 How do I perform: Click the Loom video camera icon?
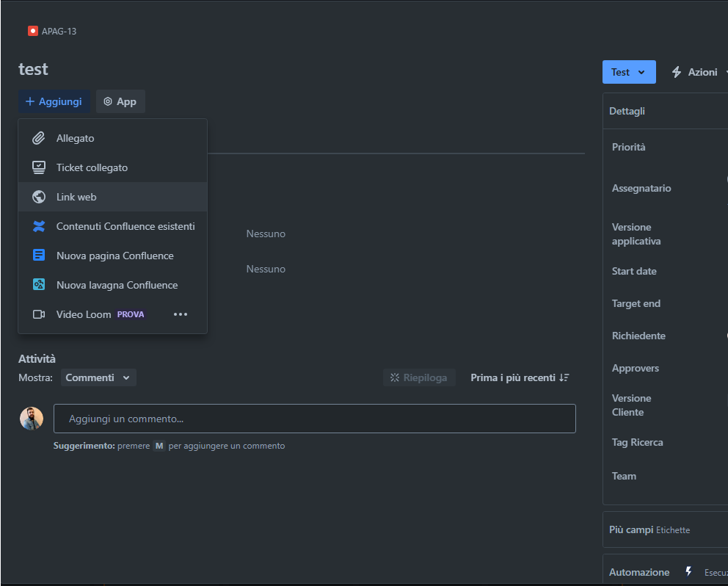(x=39, y=314)
